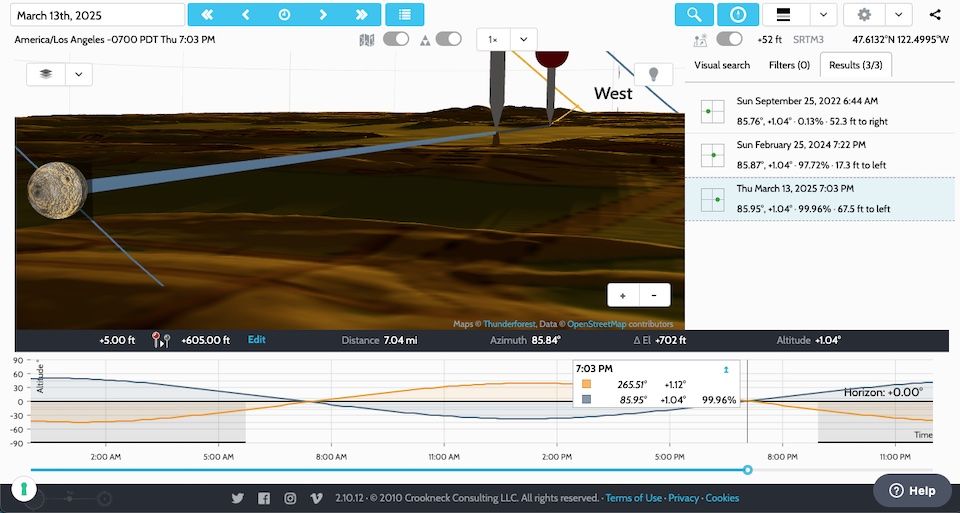Toggle the switch next to the map icon

point(396,39)
